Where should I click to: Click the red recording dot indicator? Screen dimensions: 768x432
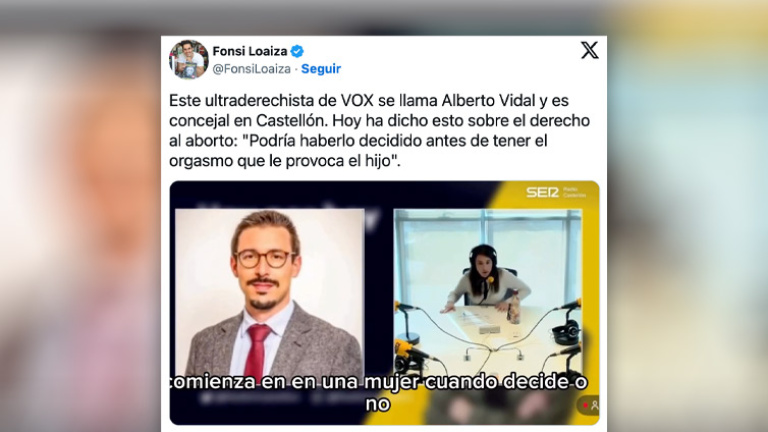585,406
